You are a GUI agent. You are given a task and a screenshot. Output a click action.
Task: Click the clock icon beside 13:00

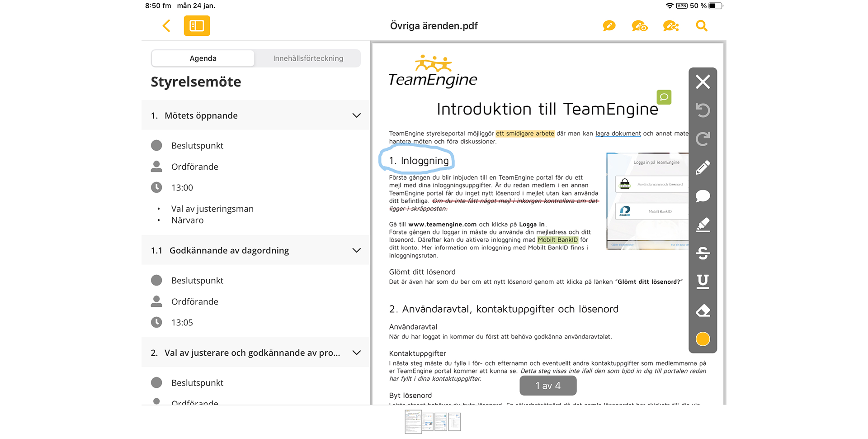pyautogui.click(x=156, y=187)
